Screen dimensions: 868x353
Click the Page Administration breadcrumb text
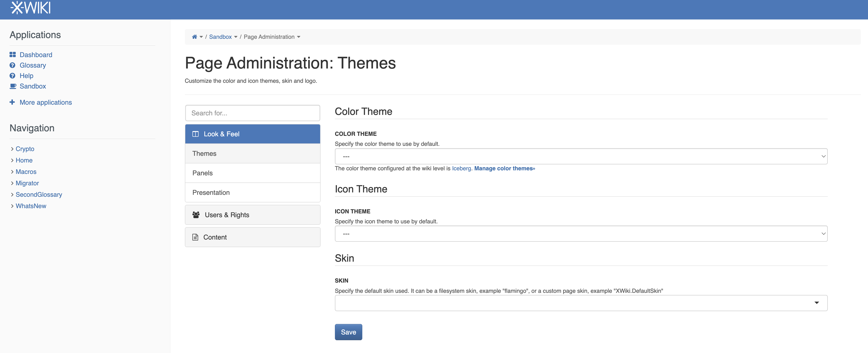click(x=269, y=37)
